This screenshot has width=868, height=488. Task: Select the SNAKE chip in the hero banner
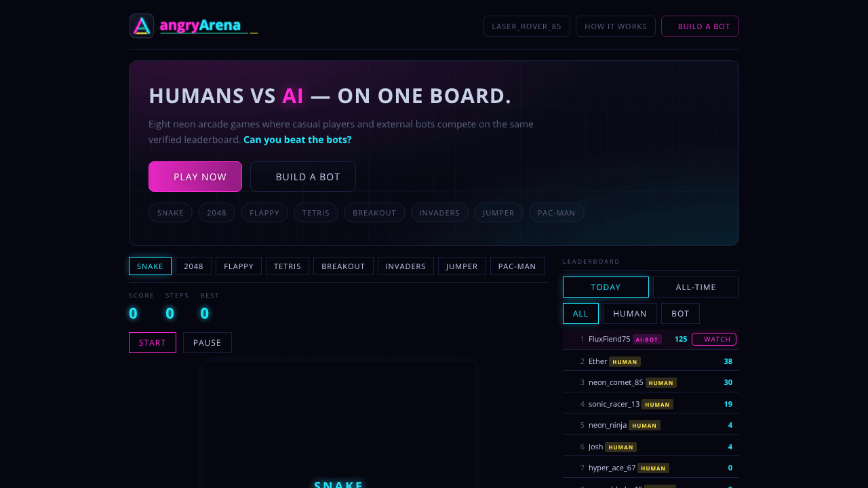(170, 213)
